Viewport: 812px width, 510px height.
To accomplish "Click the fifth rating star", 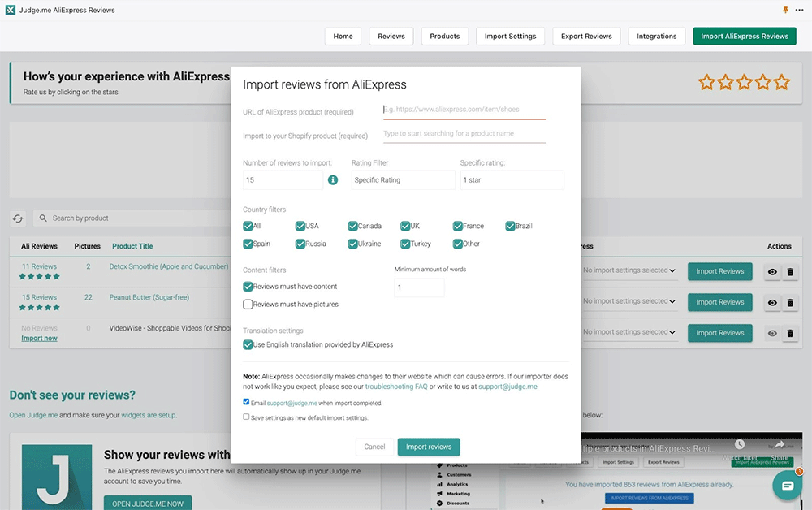I will point(781,82).
